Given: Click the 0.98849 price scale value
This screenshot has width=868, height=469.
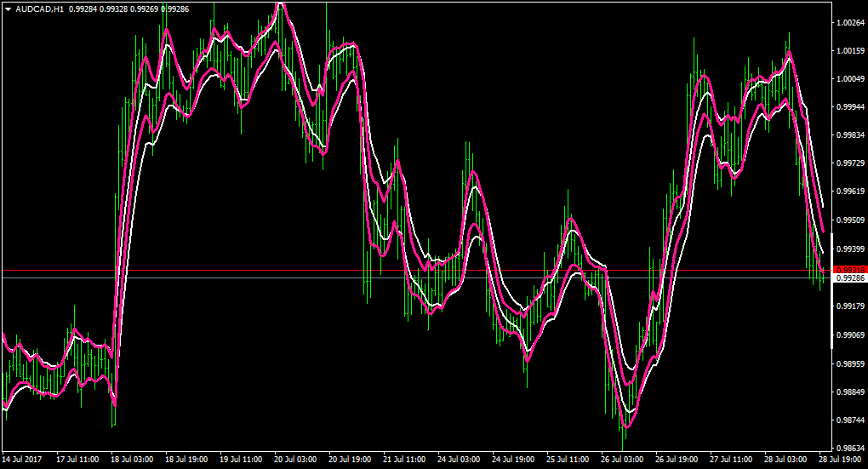Looking at the screenshot, I should 851,392.
